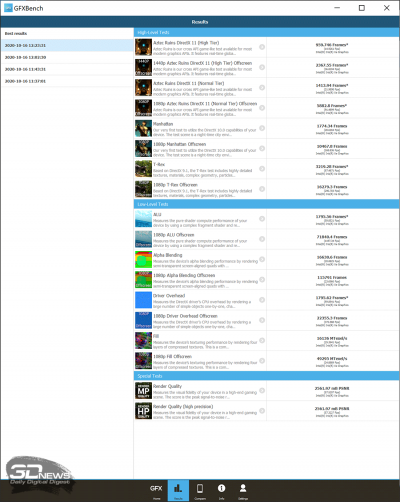Click info icon for Aztec Ruins Normal Tier
Viewport: 400px width, 502px height.
click(262, 88)
